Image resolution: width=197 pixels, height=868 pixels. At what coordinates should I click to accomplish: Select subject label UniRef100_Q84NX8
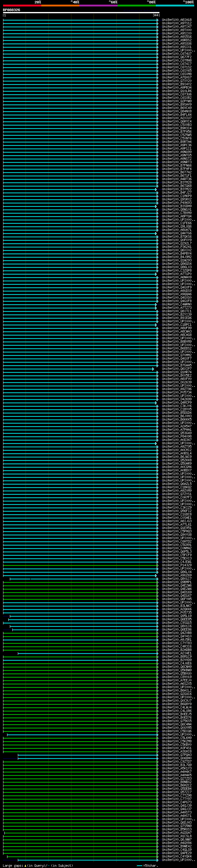pyautogui.click(x=176, y=111)
